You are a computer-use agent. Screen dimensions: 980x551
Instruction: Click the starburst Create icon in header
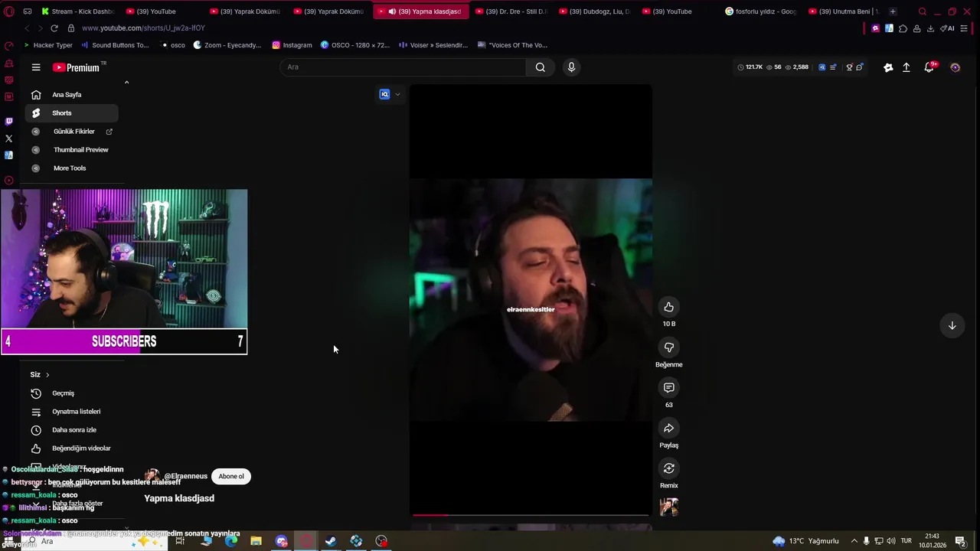888,67
